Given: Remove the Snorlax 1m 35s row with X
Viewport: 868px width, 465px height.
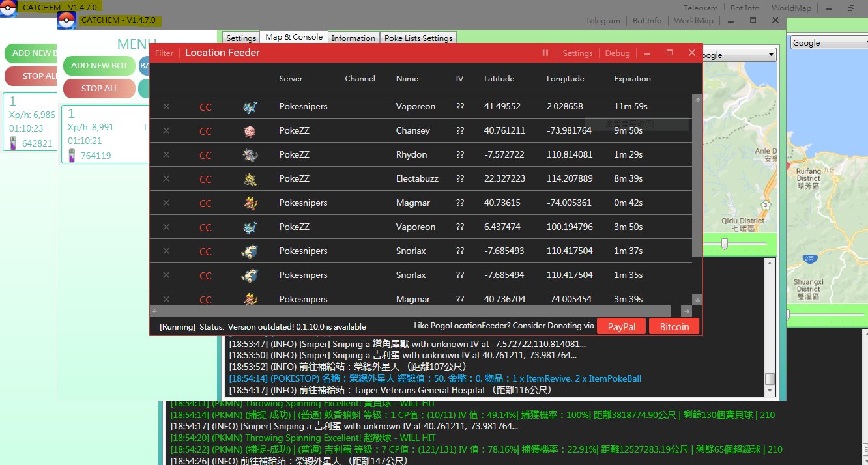Looking at the screenshot, I should 166,275.
